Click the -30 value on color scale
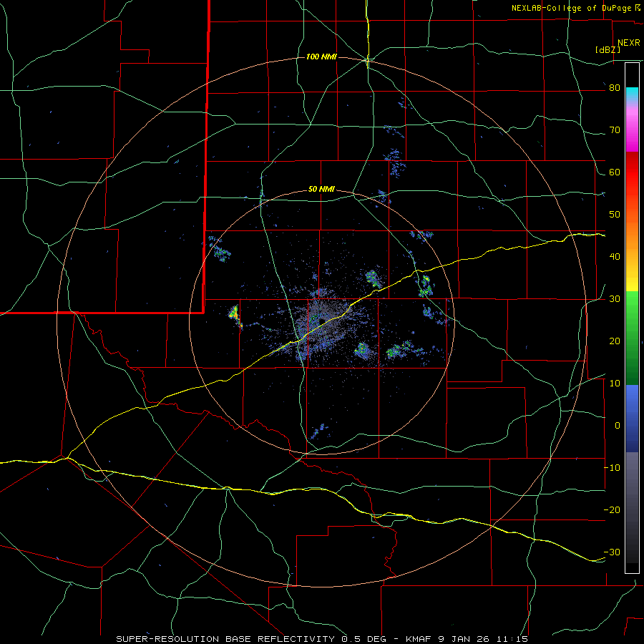 [612, 552]
